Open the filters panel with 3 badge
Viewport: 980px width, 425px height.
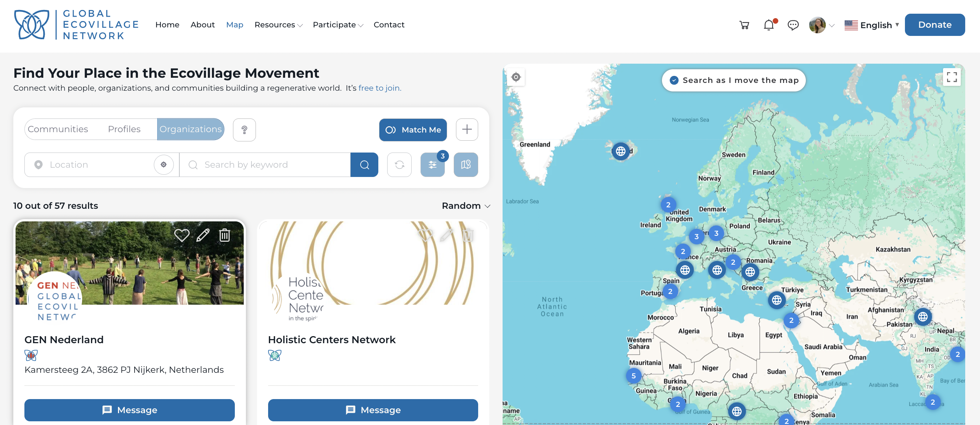[x=433, y=164]
